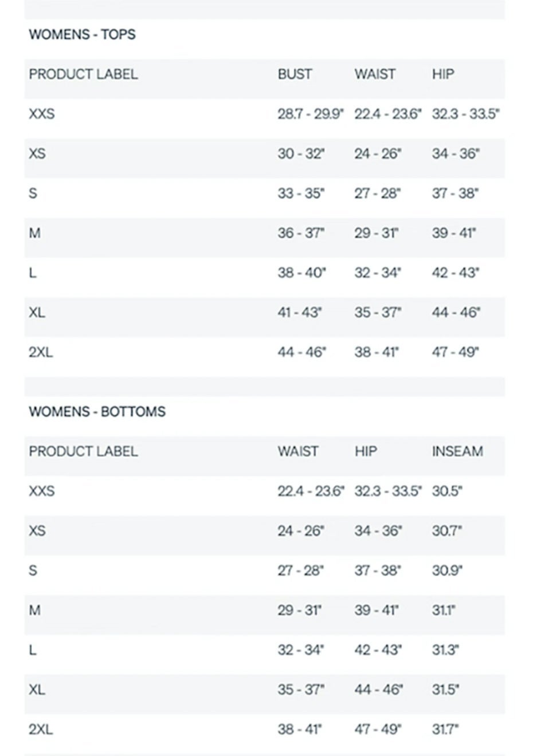Click waist value 27 - 28" in tops S row
Viewport: 533px width, 756px height.
click(377, 194)
